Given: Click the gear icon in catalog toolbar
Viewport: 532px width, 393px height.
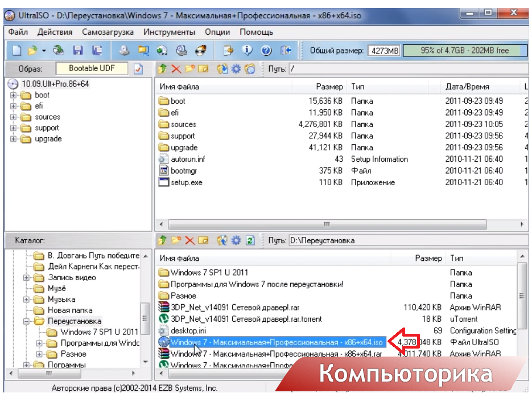Looking at the screenshot, I should click(x=236, y=241).
